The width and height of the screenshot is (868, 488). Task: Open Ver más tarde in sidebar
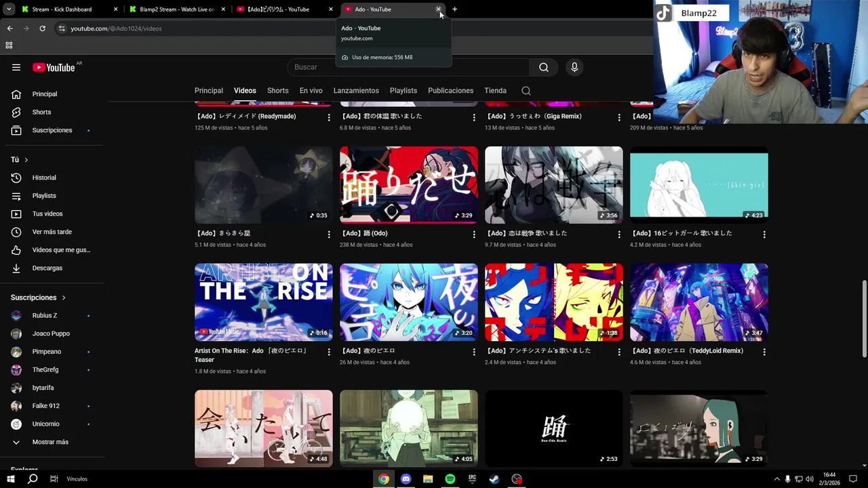pos(52,232)
